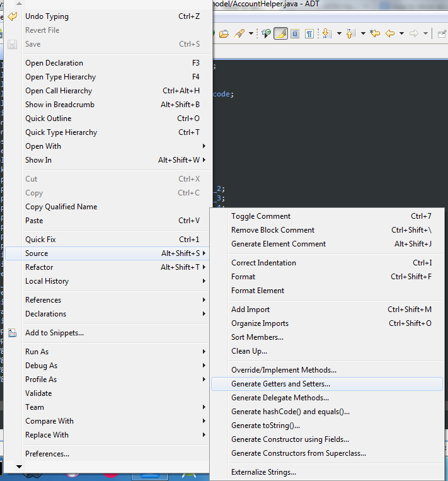Choose Generate Getters and Setters...
The image size is (448, 481).
click(327, 384)
